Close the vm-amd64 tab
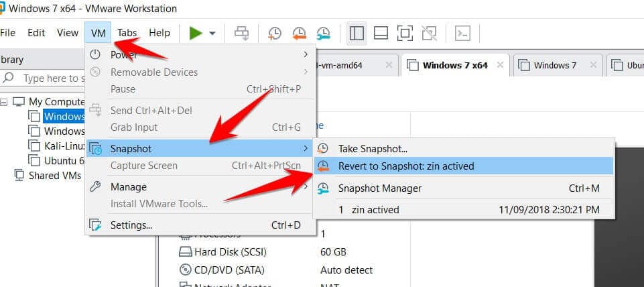Image resolution: width=644 pixels, height=287 pixels. (389, 65)
